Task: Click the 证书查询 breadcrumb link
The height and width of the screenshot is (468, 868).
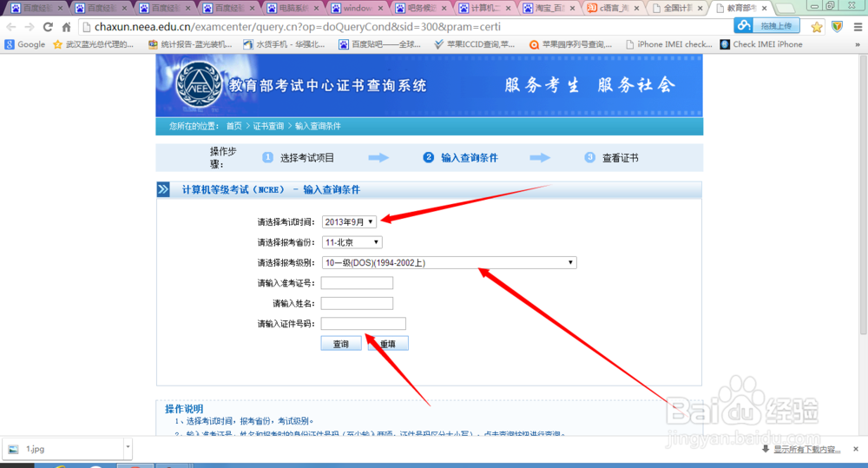Action: (x=268, y=126)
